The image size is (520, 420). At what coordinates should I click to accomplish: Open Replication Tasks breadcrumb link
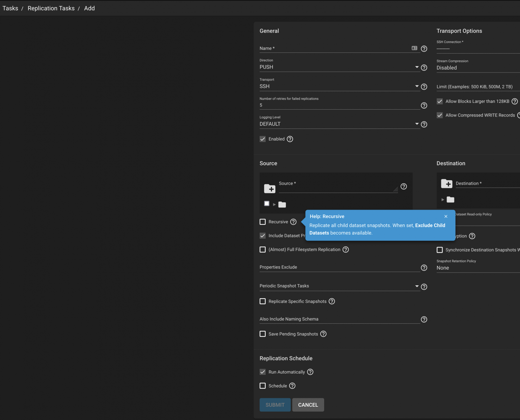click(x=51, y=8)
